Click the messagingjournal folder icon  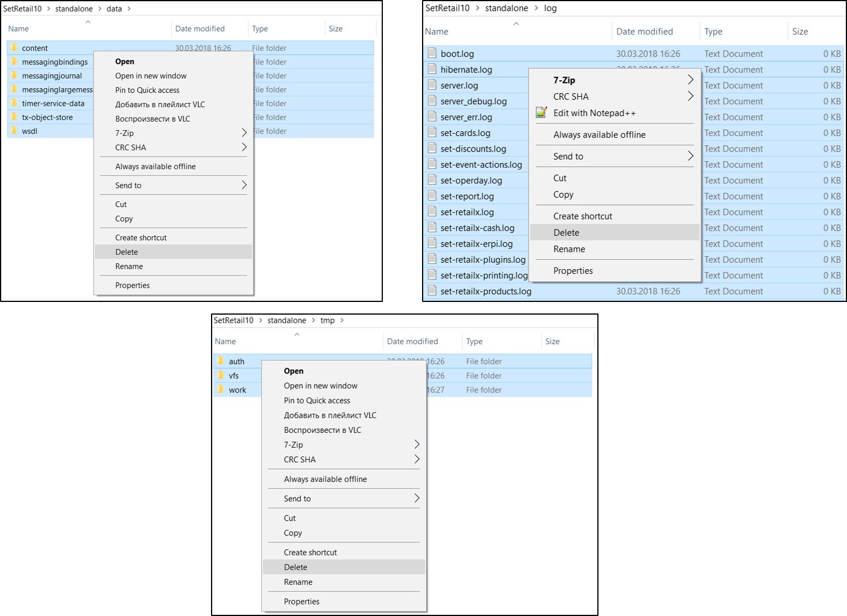point(14,75)
